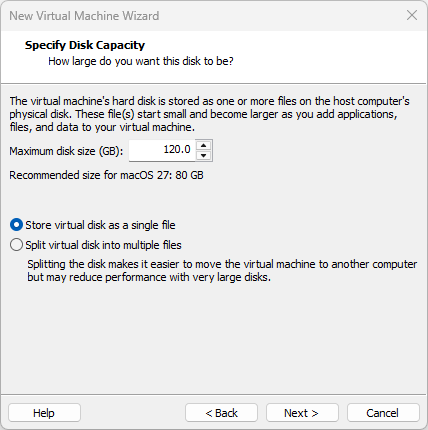Go to previous step with Back button
Viewport: 428px width, 430px height.
[x=221, y=413]
